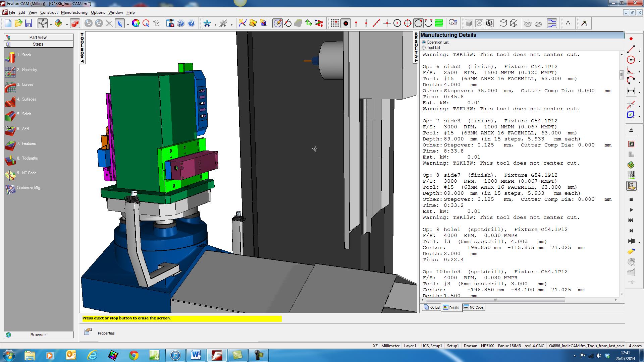The width and height of the screenshot is (644, 362).
Task: Switch to the Op List tab
Action: click(432, 307)
